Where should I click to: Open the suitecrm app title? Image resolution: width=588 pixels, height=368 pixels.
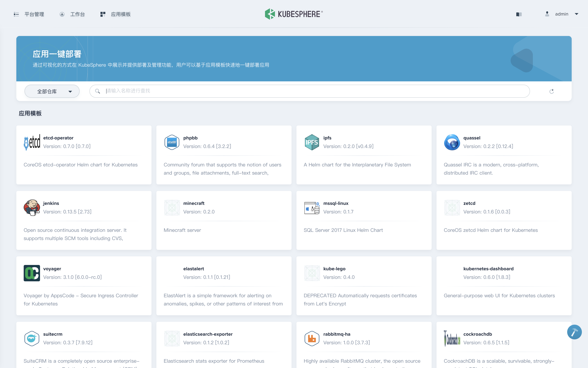[x=53, y=334]
